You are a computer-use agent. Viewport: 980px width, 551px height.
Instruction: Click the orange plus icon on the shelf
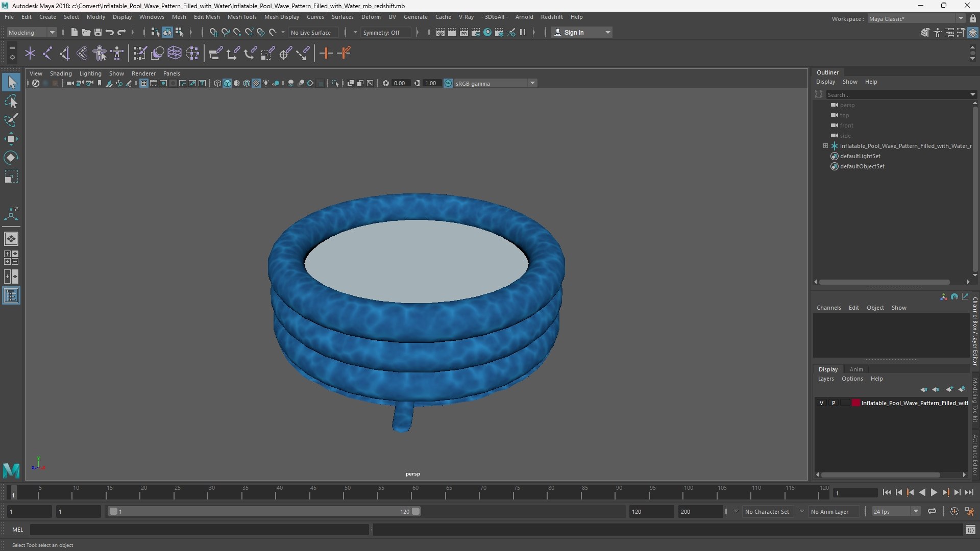326,53
